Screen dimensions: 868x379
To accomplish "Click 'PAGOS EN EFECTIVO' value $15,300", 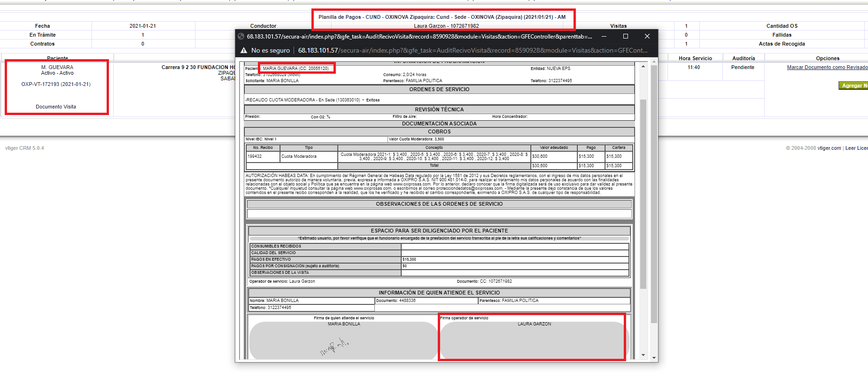I will coord(515,259).
